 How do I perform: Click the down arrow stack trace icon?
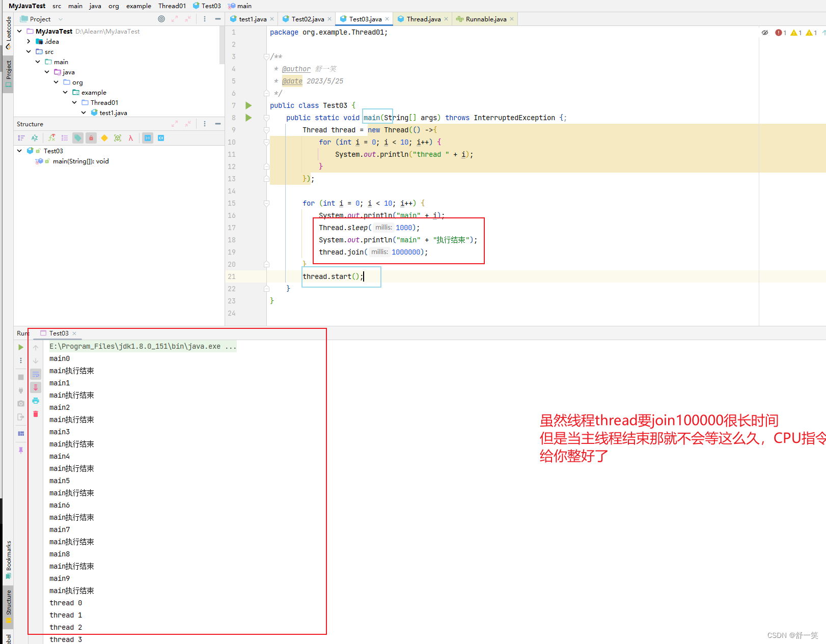(x=36, y=360)
